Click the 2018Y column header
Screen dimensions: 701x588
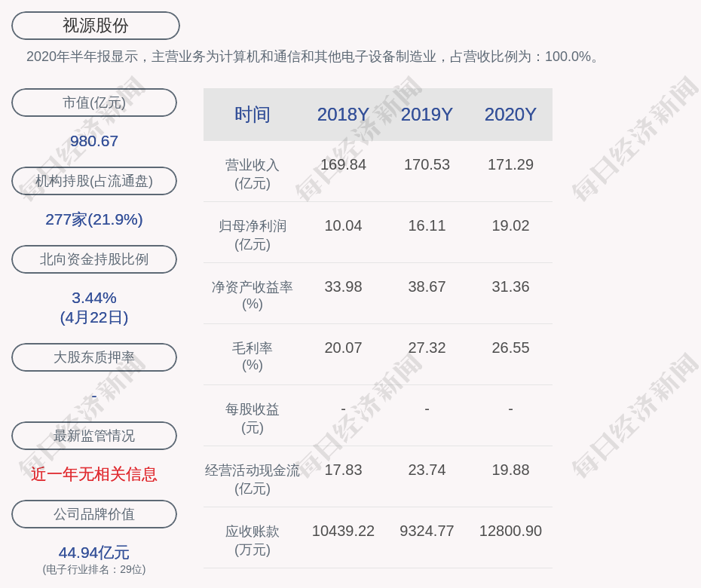[x=344, y=115]
